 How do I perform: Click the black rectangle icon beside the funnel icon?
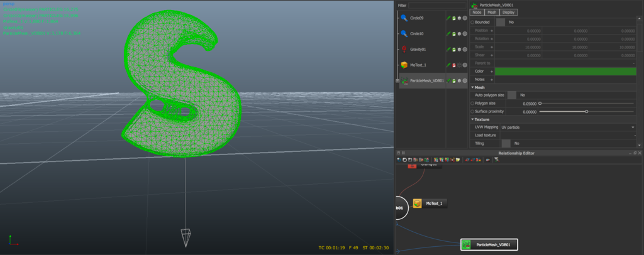(487, 160)
